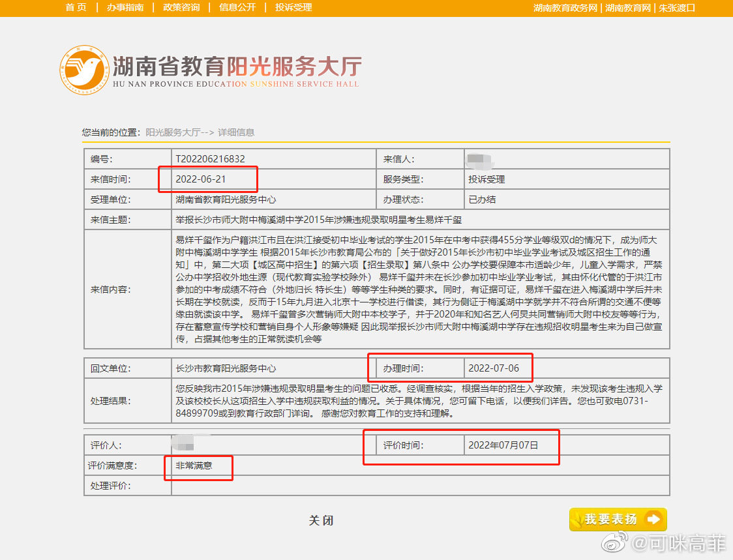This screenshot has height=560, width=733.
Task: Click 阳光服务大厅 in the breadcrumb
Action: pos(172,132)
